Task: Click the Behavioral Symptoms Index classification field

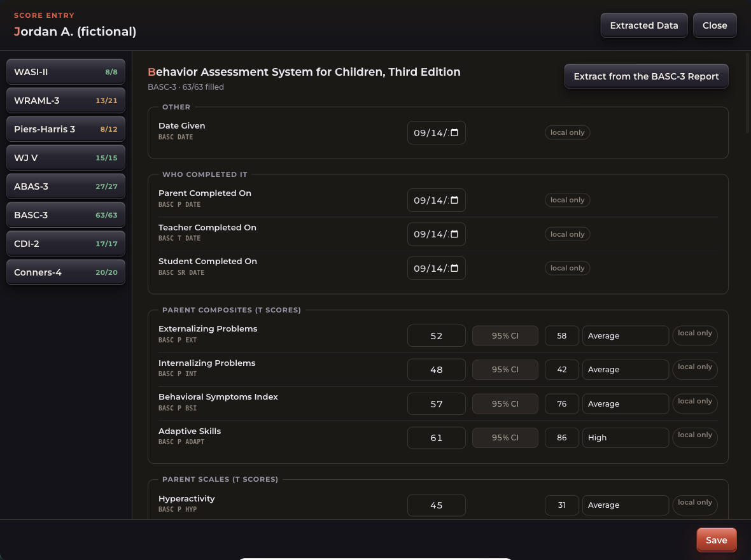Action: pyautogui.click(x=626, y=404)
